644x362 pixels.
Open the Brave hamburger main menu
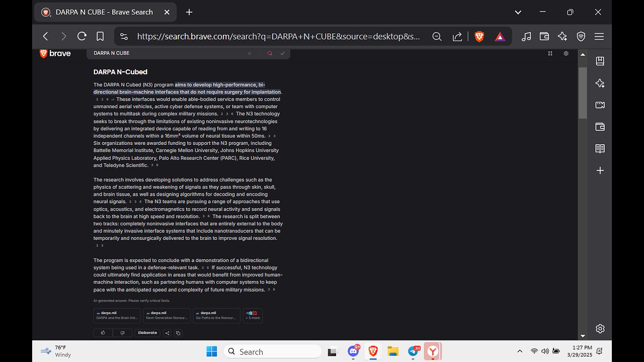click(x=599, y=36)
